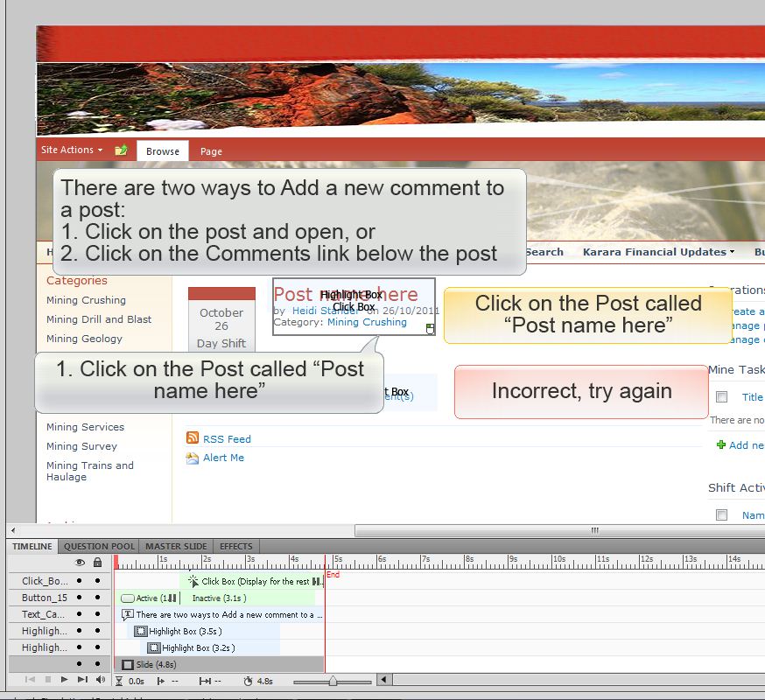The height and width of the screenshot is (700, 765).
Task: Select the Browse ribbon tab
Action: click(163, 150)
